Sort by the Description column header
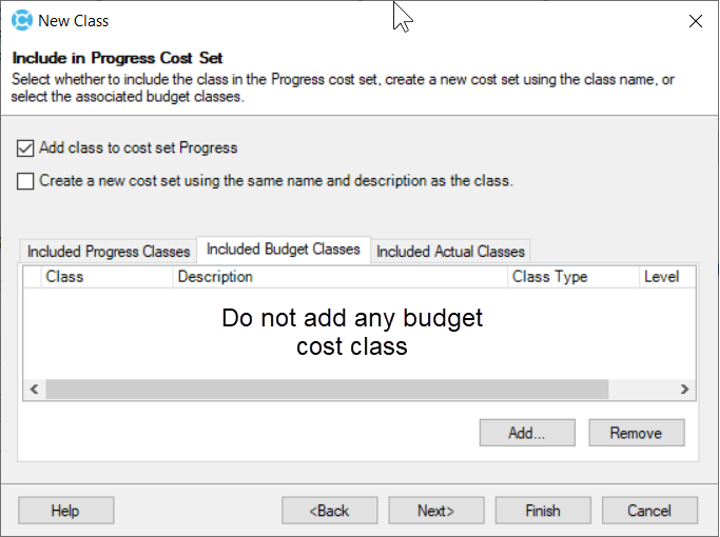 click(215, 277)
